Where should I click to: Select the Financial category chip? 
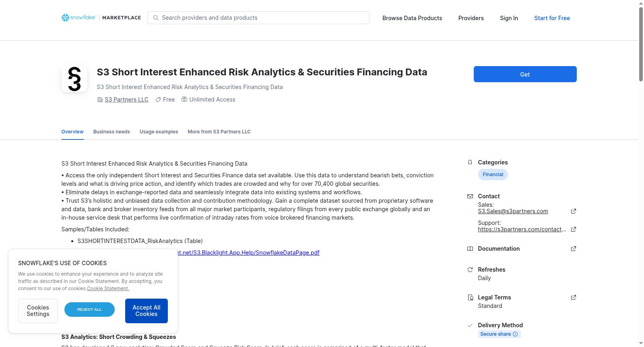[x=493, y=175]
